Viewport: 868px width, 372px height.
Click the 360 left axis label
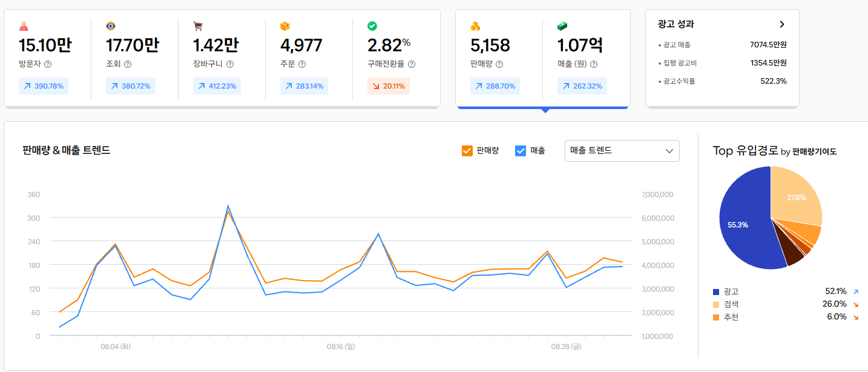click(33, 195)
